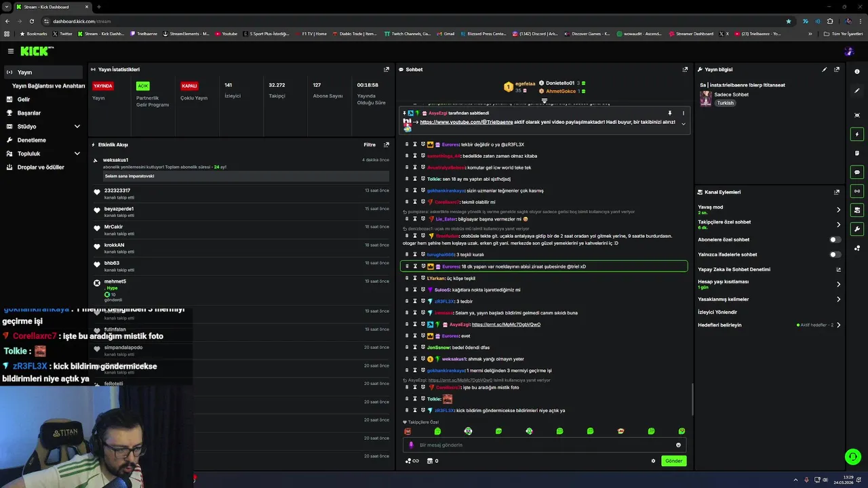Toggle Yalnızca ifadelerle sohbet switch
868x488 pixels.
(x=835, y=254)
